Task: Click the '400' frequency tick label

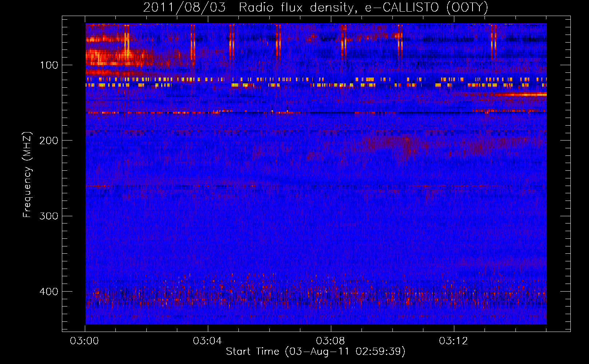Action: [x=49, y=292]
